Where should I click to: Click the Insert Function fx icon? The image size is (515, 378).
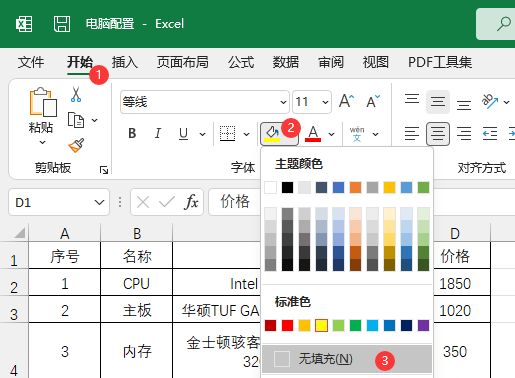[x=191, y=202]
